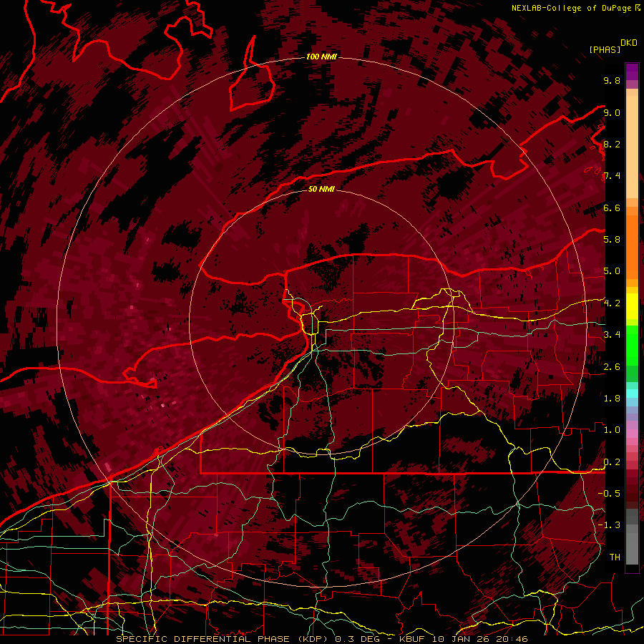Select the 1.0 legend value
Screen dimensions: 644x644
[x=612, y=429]
